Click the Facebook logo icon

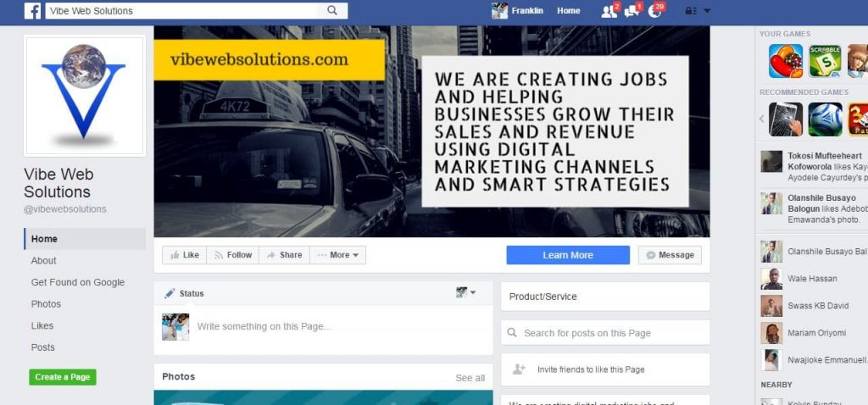32,10
